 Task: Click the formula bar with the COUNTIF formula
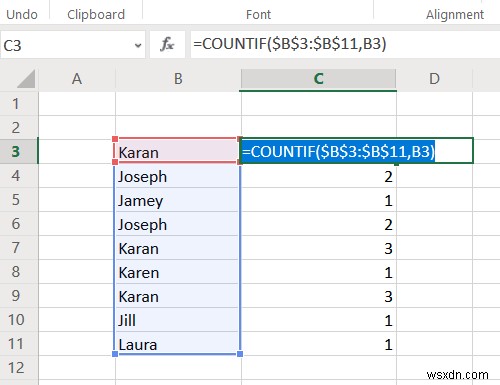pos(345,44)
